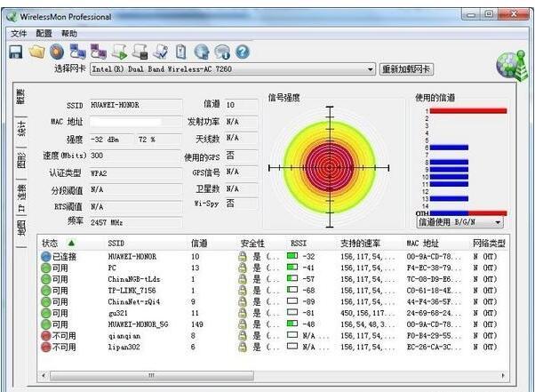Click the horizontal scrollbar thumb under the list
This screenshot has width=535, height=392.
[x=152, y=375]
